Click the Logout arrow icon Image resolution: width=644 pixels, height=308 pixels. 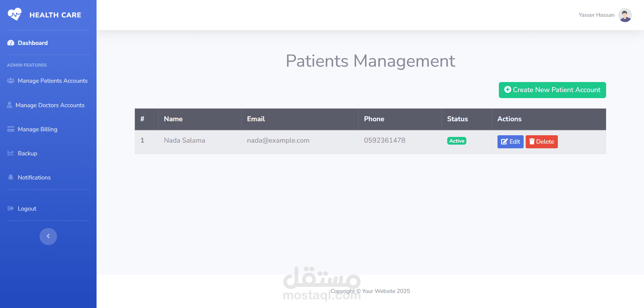point(11,209)
